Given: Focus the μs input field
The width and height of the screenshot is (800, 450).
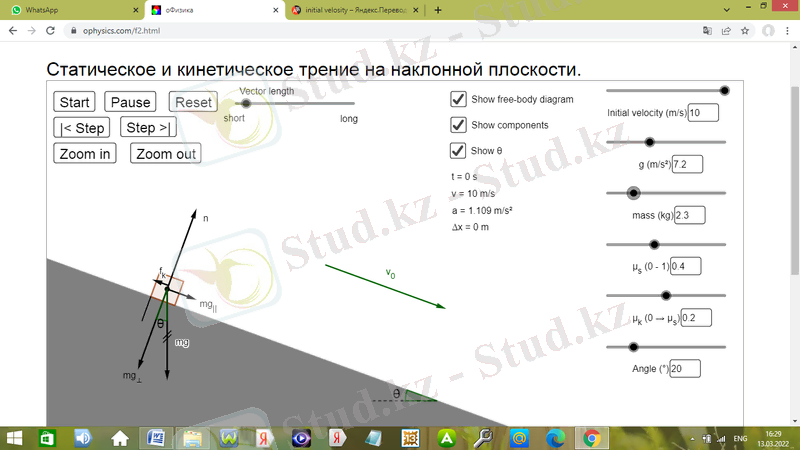Looking at the screenshot, I should [x=686, y=266].
